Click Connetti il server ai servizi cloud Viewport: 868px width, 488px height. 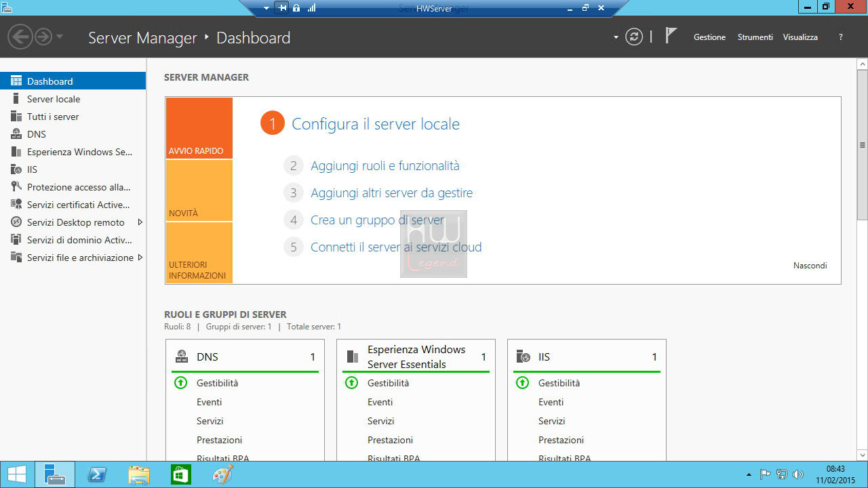click(396, 247)
